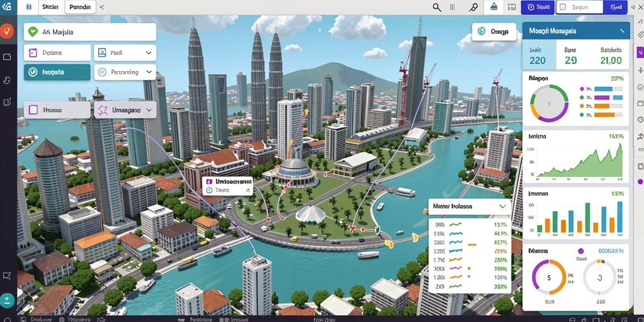The height and width of the screenshot is (322, 644).
Task: Click the Onage button over the map
Action: [494, 31]
